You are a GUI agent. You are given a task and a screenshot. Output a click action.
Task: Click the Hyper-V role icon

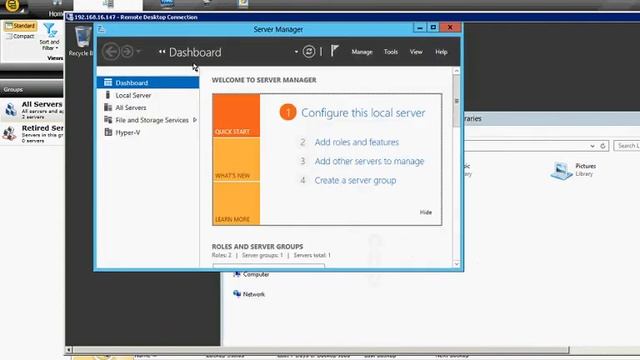tap(108, 132)
